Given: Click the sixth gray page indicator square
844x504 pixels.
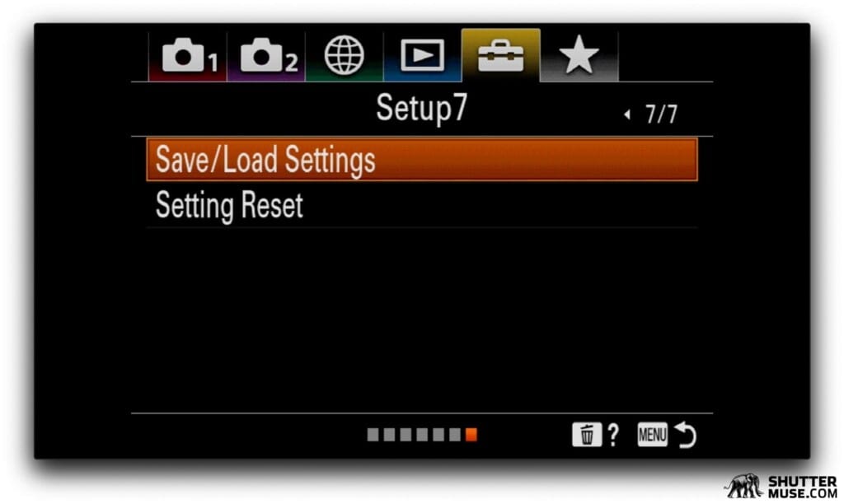Looking at the screenshot, I should 455,435.
